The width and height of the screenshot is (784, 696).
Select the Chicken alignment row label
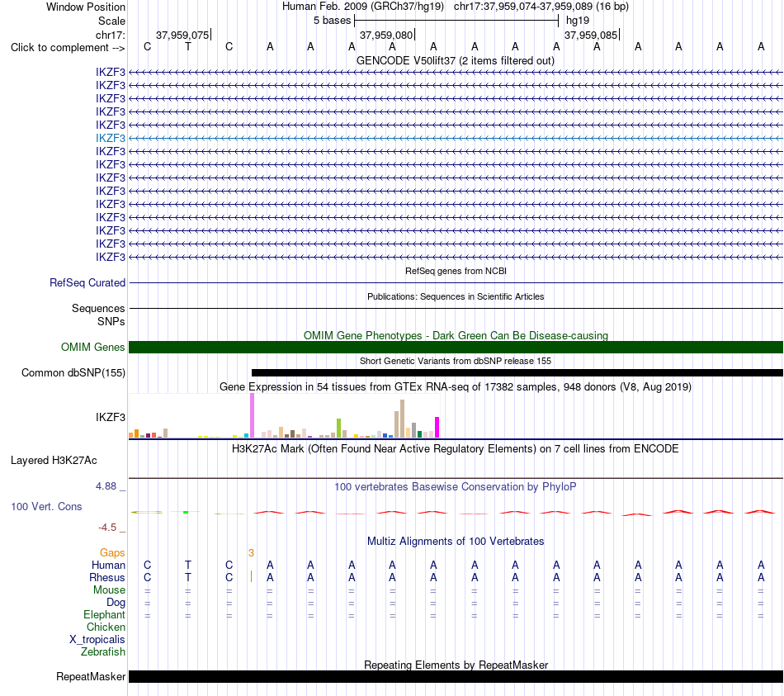tap(106, 627)
